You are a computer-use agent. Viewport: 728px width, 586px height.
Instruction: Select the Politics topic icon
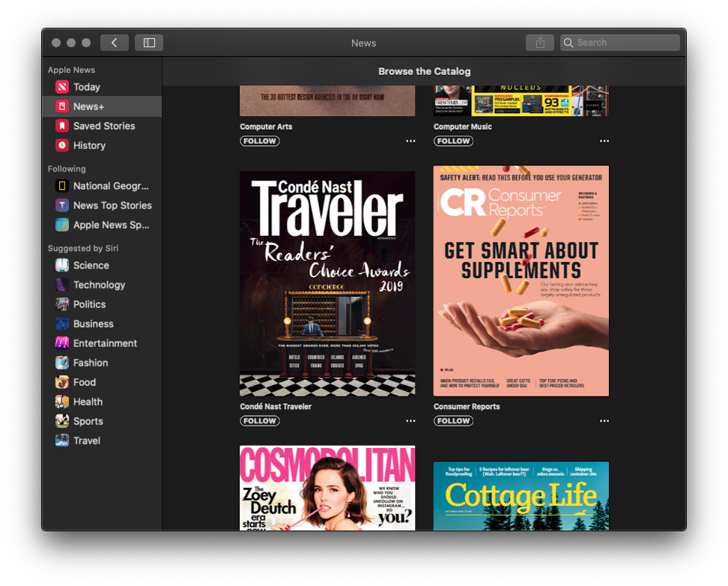(x=62, y=304)
